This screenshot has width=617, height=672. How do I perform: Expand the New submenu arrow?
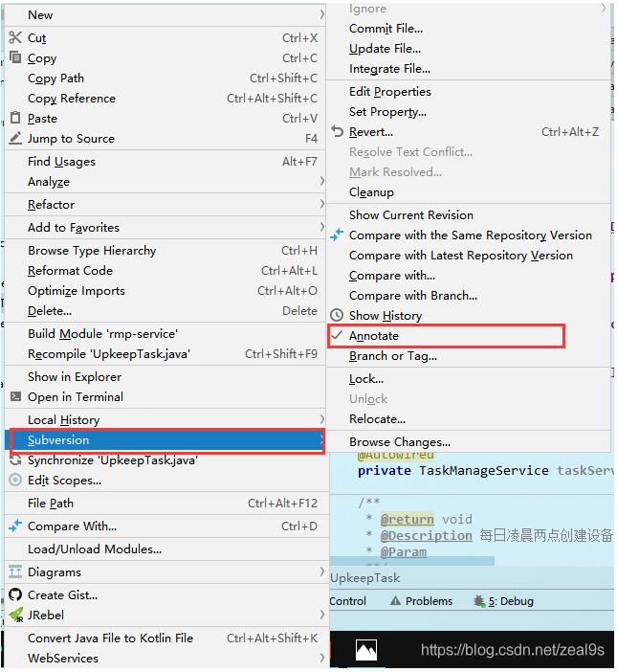point(322,14)
